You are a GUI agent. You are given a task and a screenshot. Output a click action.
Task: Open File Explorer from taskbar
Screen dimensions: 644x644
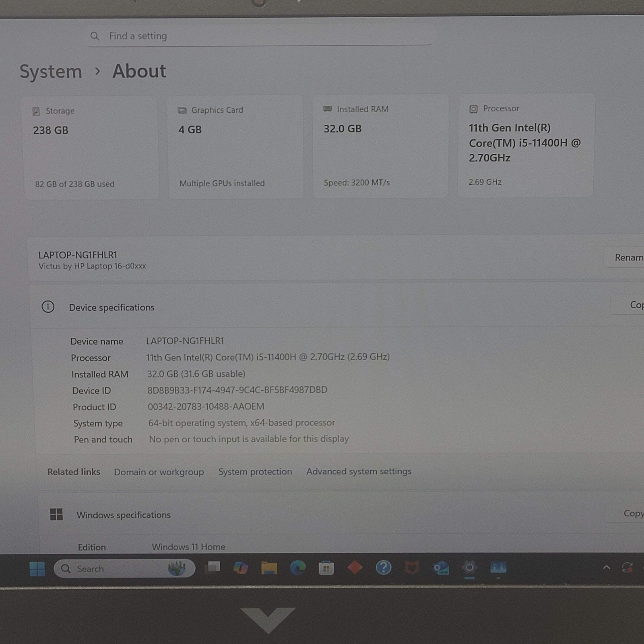click(269, 568)
